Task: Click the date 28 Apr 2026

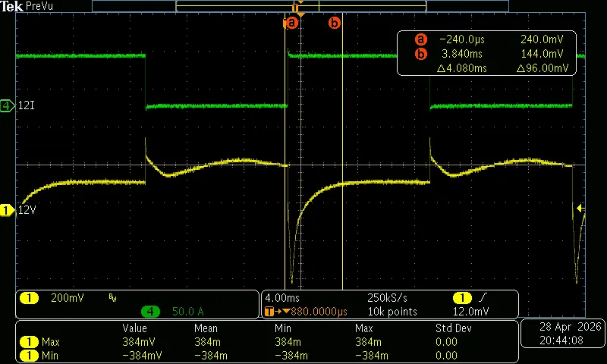Action: [x=571, y=327]
